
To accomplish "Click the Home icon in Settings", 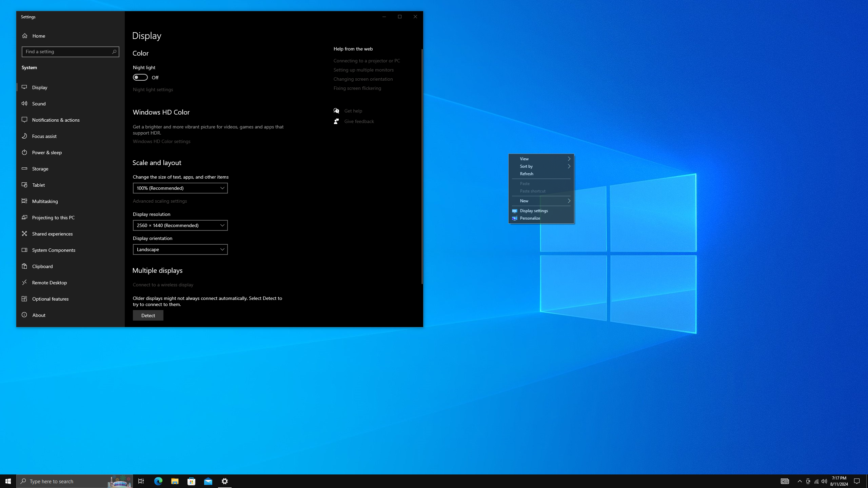I will coord(25,36).
